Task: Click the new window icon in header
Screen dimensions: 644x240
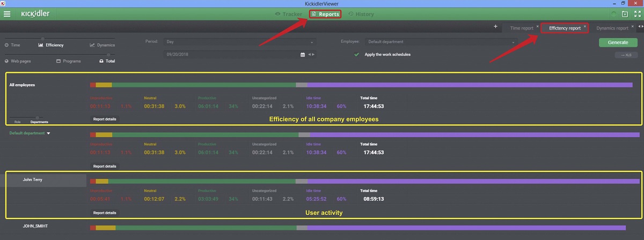Action: coord(624,14)
